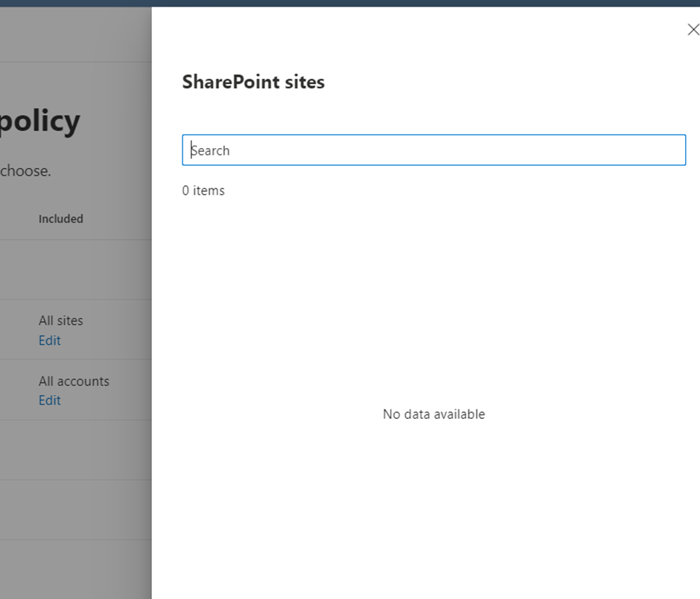Select the '0 items' count text
This screenshot has height=599, width=700.
point(203,190)
